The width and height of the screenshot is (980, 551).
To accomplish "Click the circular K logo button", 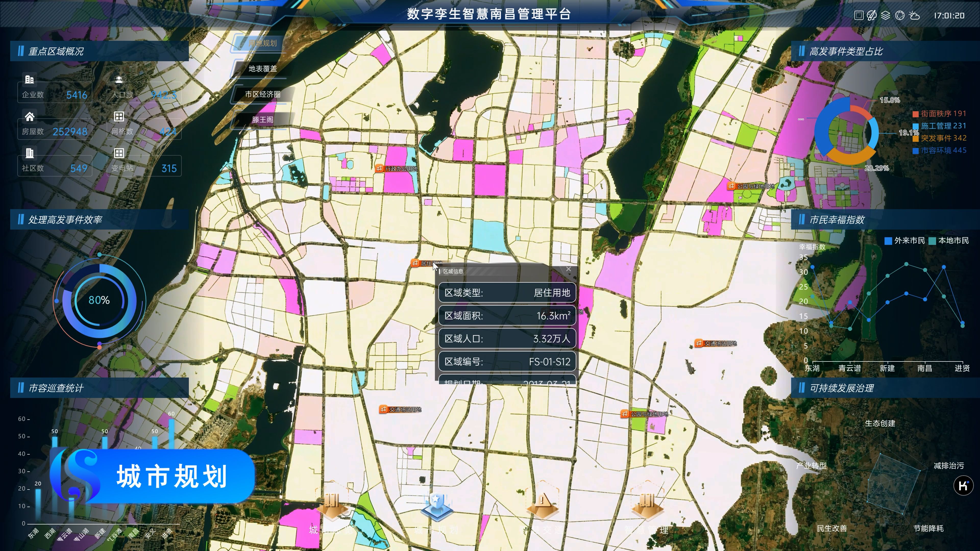I will pos(963,486).
